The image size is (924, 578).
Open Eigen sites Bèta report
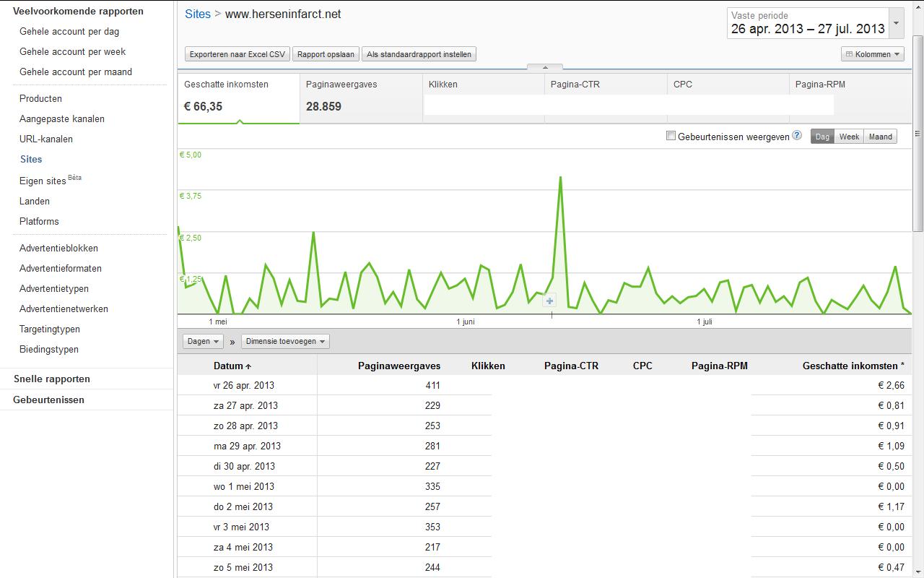(x=51, y=180)
